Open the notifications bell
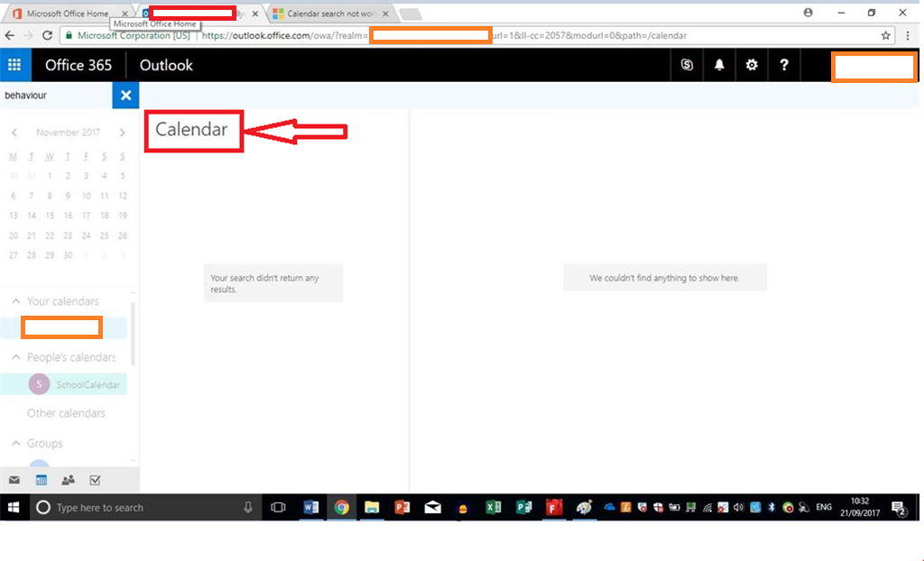The height and width of the screenshot is (561, 924). (719, 65)
